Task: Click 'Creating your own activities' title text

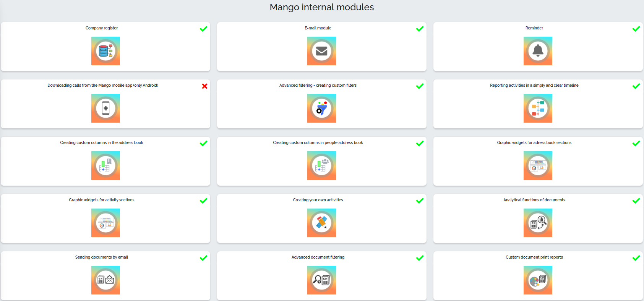Action: coord(318,200)
